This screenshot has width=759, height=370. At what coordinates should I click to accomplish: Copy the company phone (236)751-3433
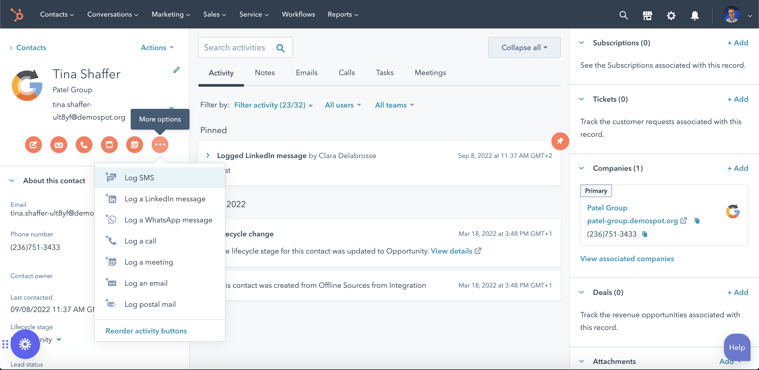[644, 234]
